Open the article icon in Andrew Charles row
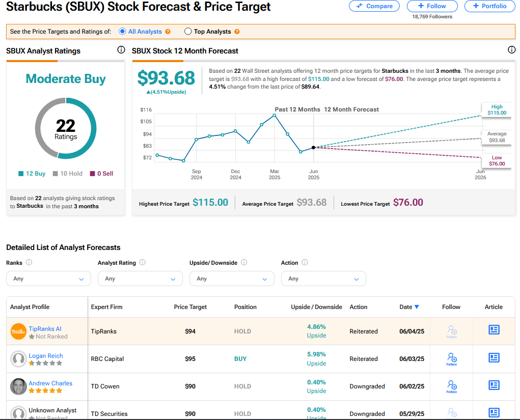Viewport: 520px width, 420px height. pos(494,385)
